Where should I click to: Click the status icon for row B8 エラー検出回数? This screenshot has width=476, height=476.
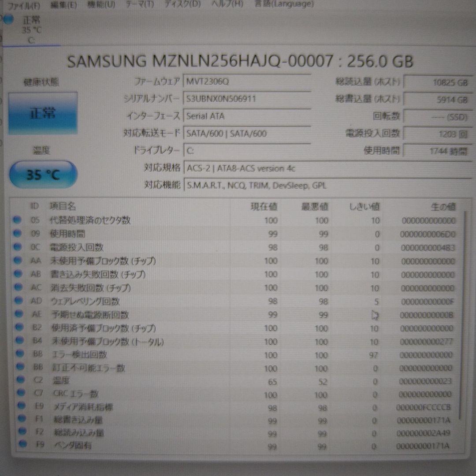pos(20,353)
